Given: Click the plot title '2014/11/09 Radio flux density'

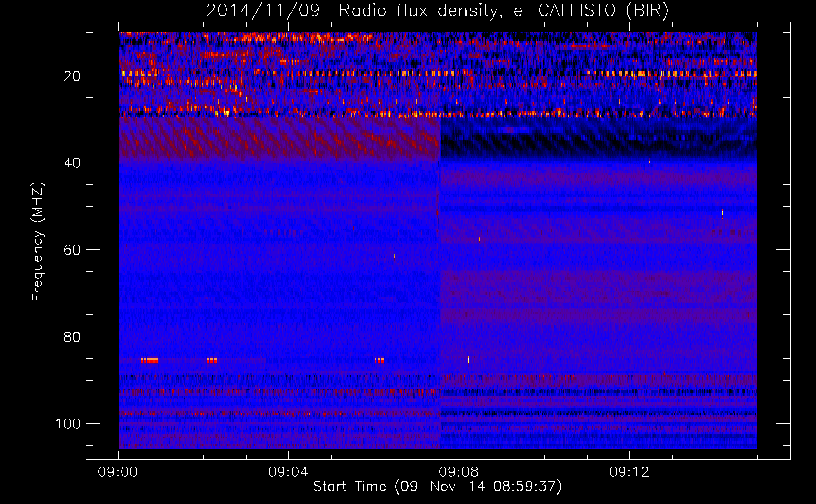Looking at the screenshot, I should click(x=437, y=11).
